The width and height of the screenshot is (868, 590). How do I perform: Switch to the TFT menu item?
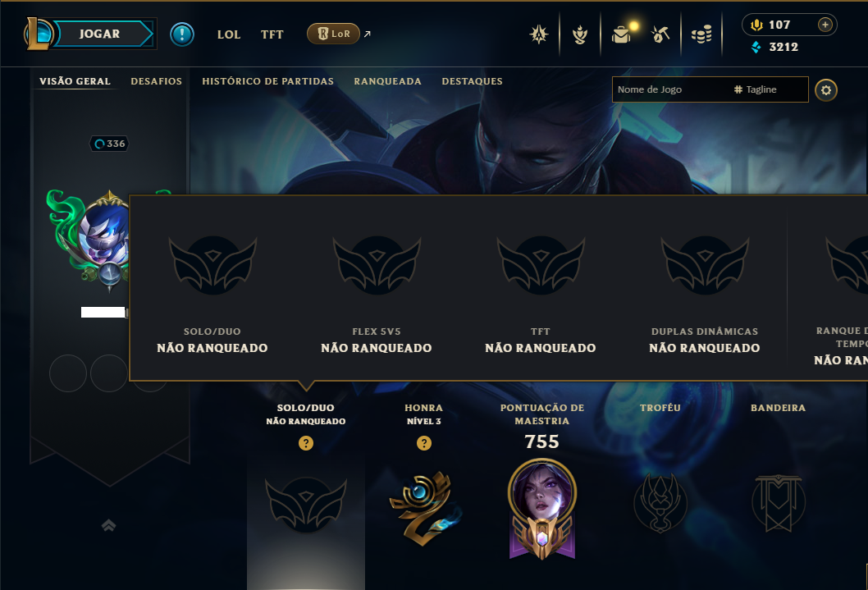coord(272,34)
